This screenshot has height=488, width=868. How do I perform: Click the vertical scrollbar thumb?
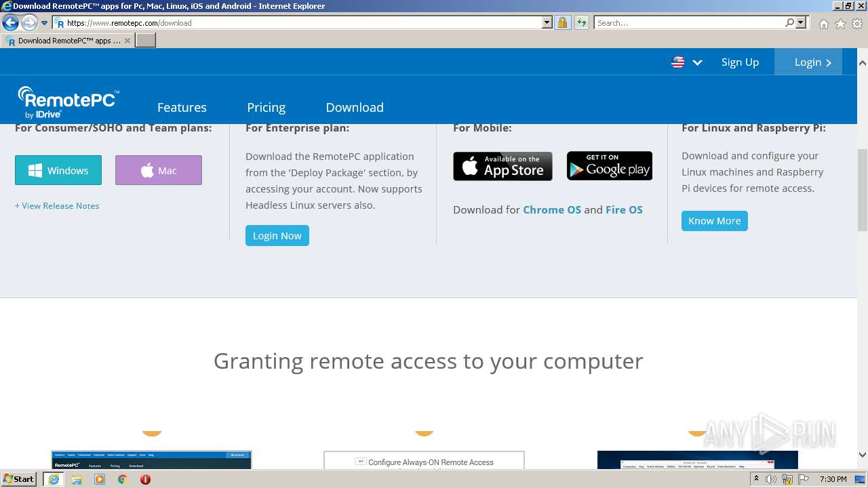click(x=862, y=190)
